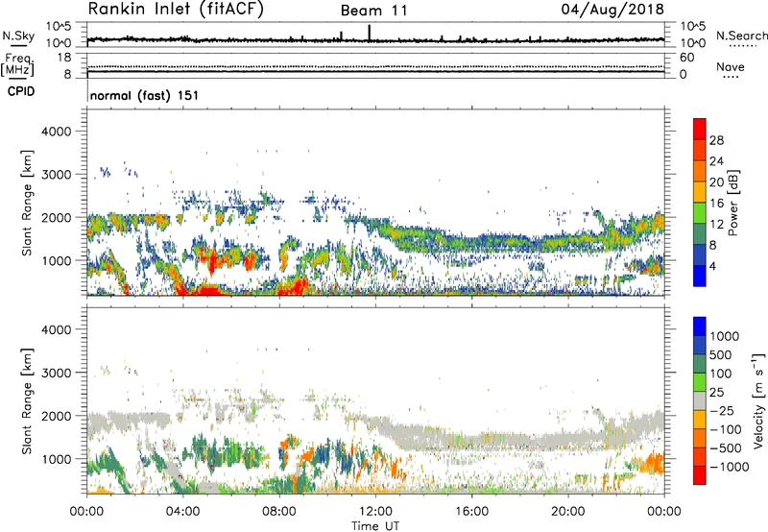This screenshot has height=532, width=768.
Task: Click the velocity panel 'Slant Range [km]' label
Action: (x=27, y=400)
